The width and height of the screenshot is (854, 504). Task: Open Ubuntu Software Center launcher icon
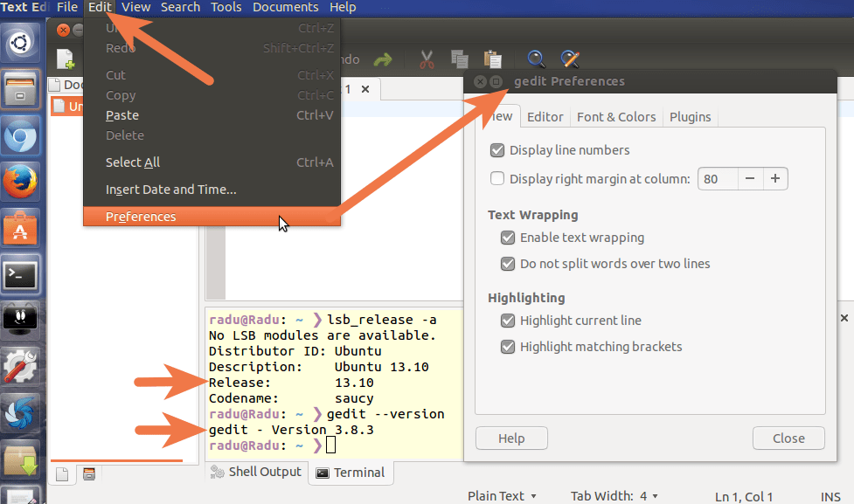point(21,229)
